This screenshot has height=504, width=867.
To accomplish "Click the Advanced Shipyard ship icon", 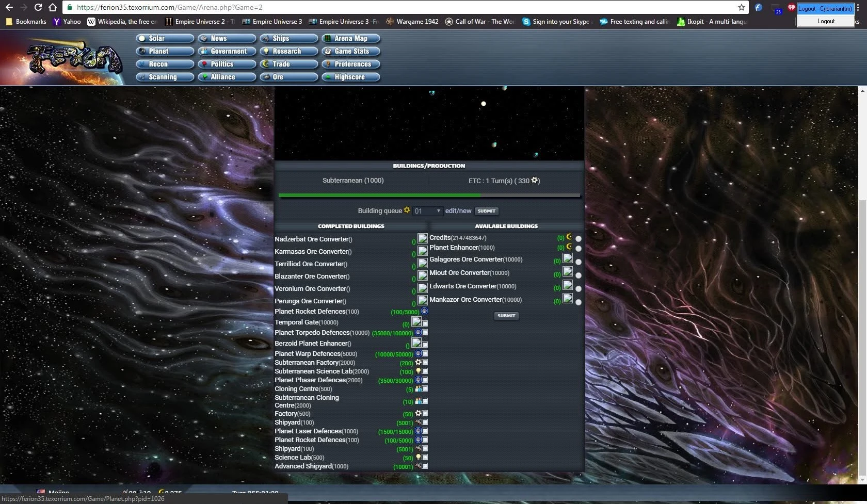I will (x=419, y=466).
